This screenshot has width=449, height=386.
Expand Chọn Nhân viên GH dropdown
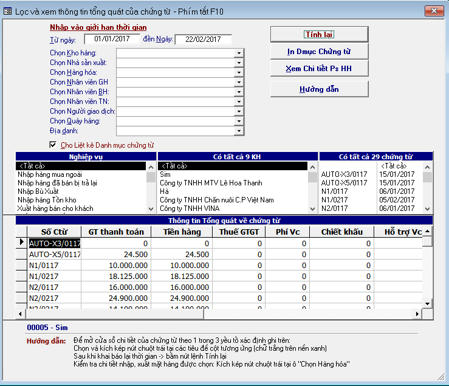point(239,82)
